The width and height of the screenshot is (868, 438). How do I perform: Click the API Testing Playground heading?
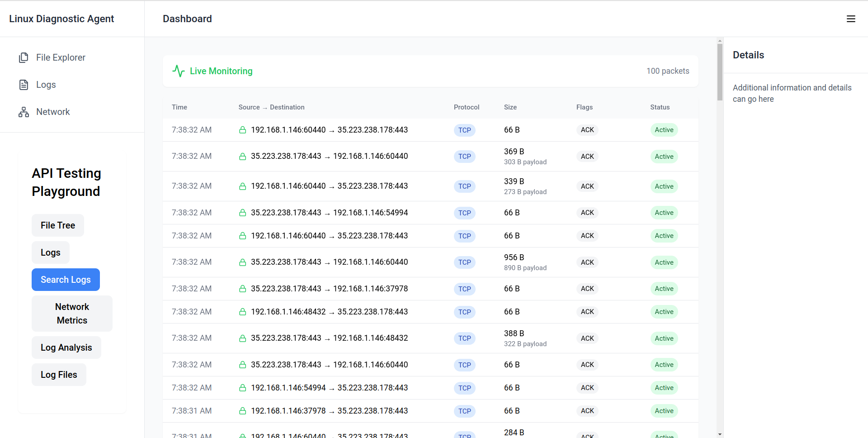coord(66,182)
